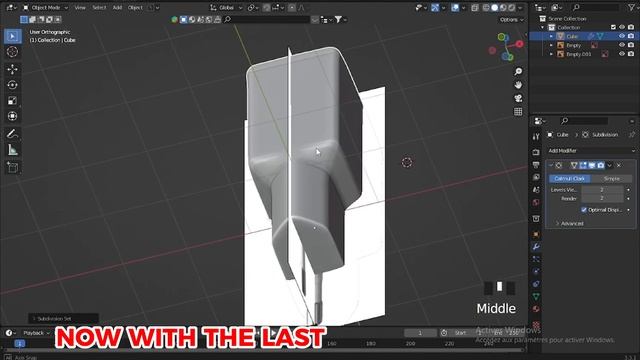The width and height of the screenshot is (640, 360).
Task: Expand the Empty tree item
Action: pos(551,45)
